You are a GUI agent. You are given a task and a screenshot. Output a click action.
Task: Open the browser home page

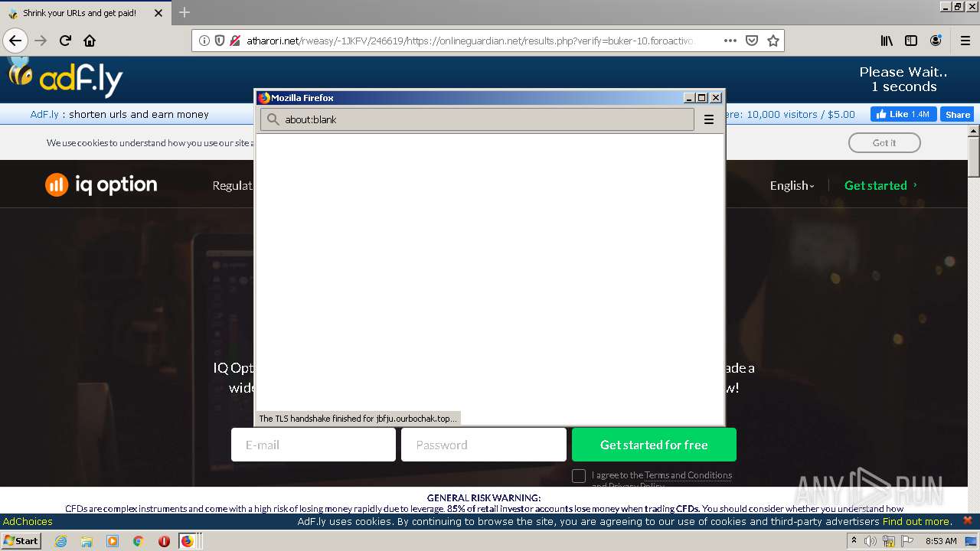[x=90, y=41]
